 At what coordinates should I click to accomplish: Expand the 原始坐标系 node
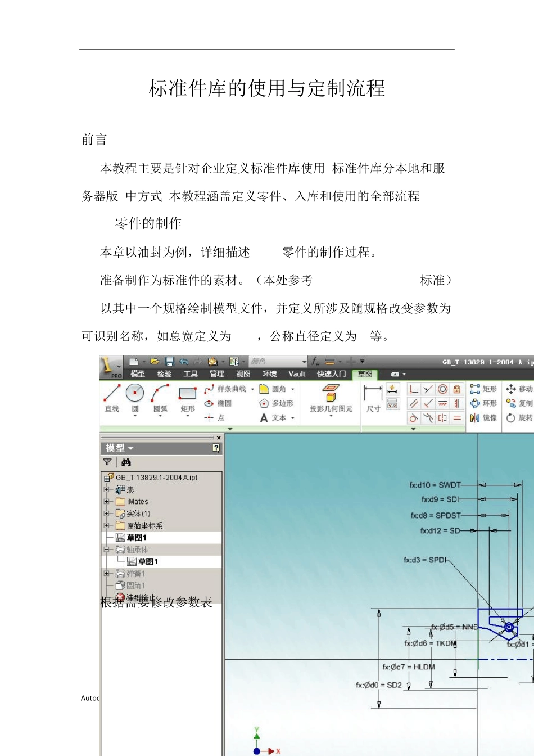tap(106, 525)
